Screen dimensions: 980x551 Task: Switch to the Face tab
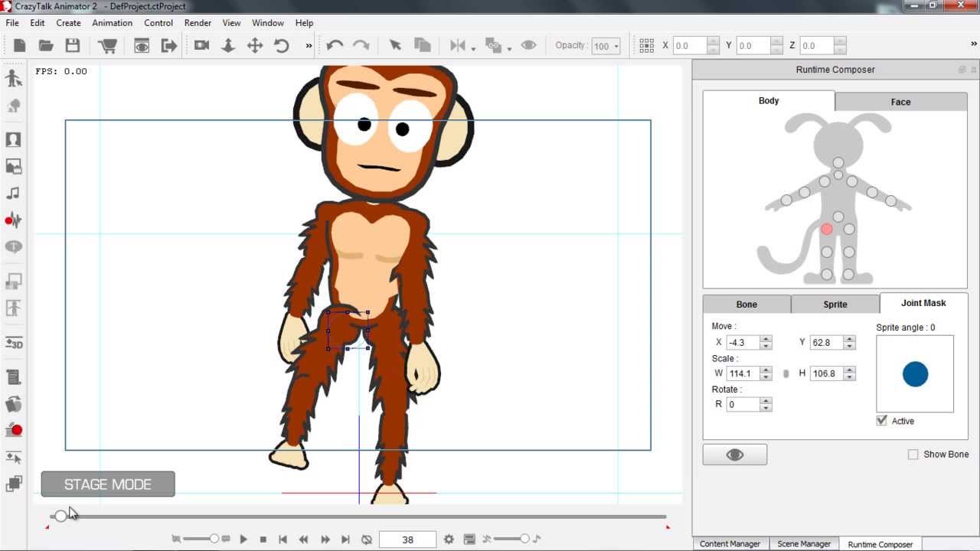pyautogui.click(x=900, y=102)
